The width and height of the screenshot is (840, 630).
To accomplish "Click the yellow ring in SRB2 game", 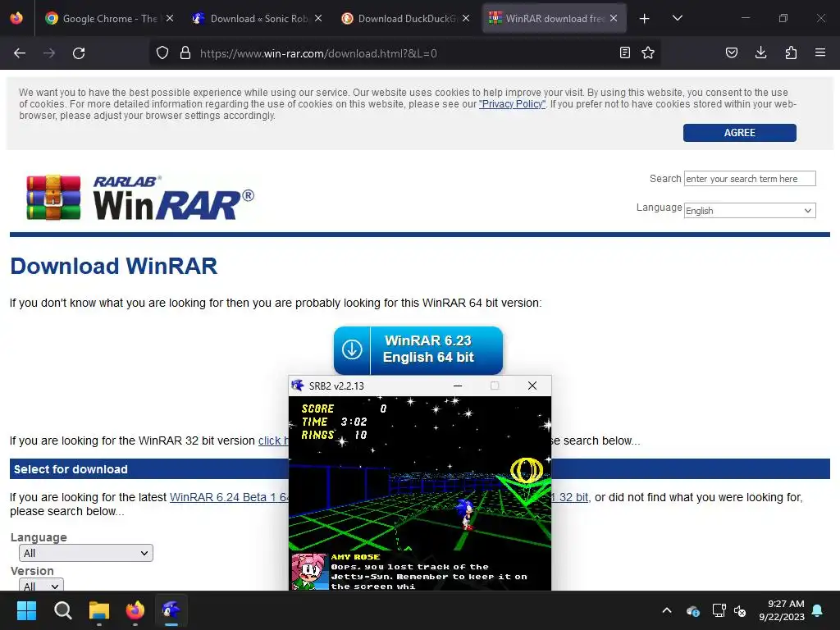I will point(527,470).
